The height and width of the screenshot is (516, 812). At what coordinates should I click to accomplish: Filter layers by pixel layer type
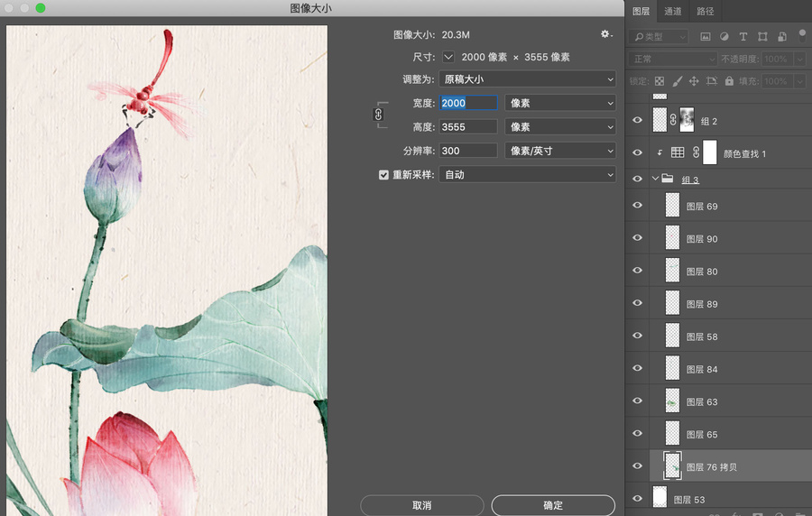(x=706, y=37)
